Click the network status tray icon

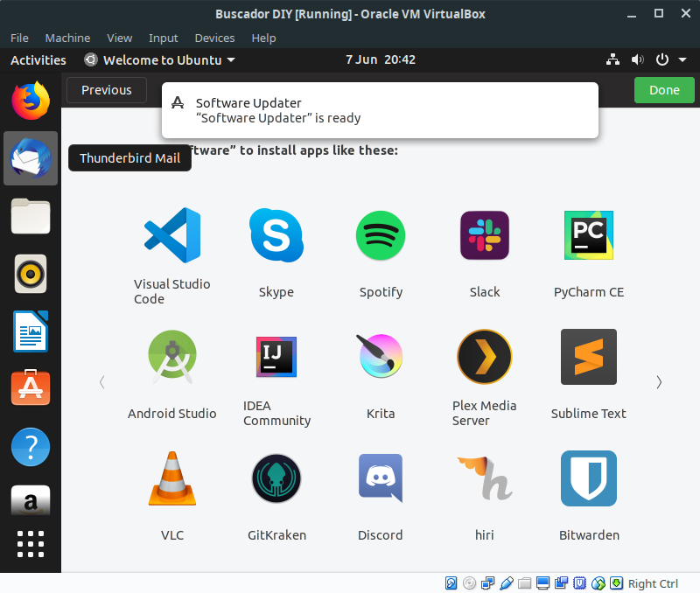click(x=612, y=59)
